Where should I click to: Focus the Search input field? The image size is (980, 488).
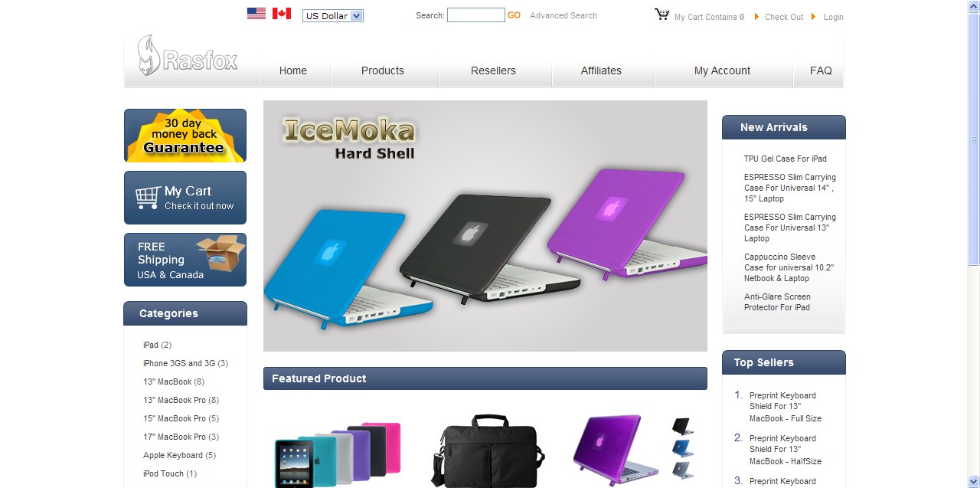click(x=475, y=15)
